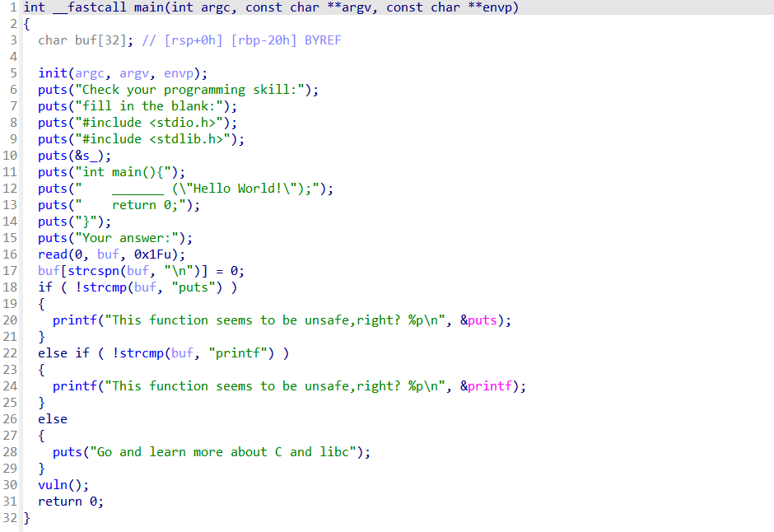The width and height of the screenshot is (774, 532).
Task: Click the pink &printf symbol reference
Action: pos(486,386)
